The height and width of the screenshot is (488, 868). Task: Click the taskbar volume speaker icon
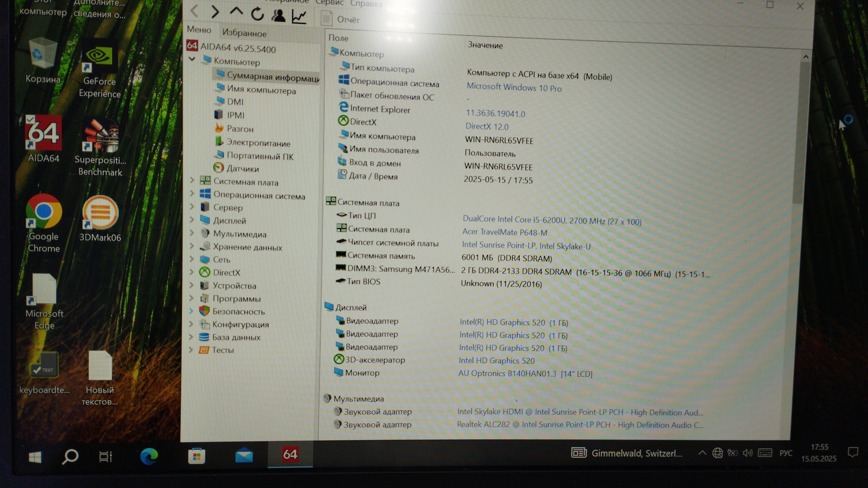pos(747,453)
